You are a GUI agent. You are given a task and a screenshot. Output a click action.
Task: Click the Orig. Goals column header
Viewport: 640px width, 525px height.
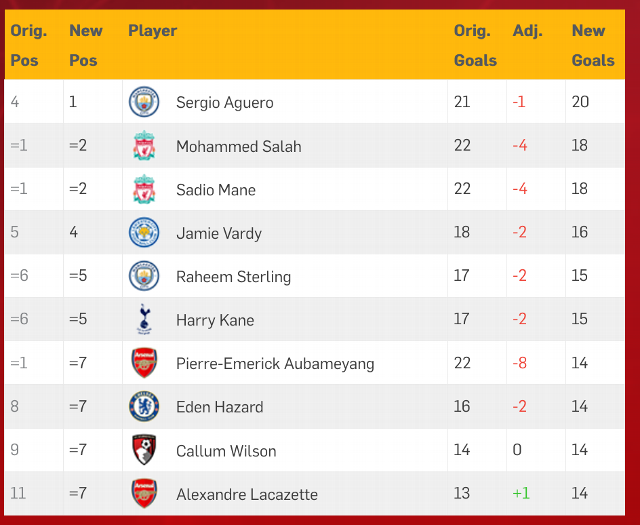click(x=475, y=45)
